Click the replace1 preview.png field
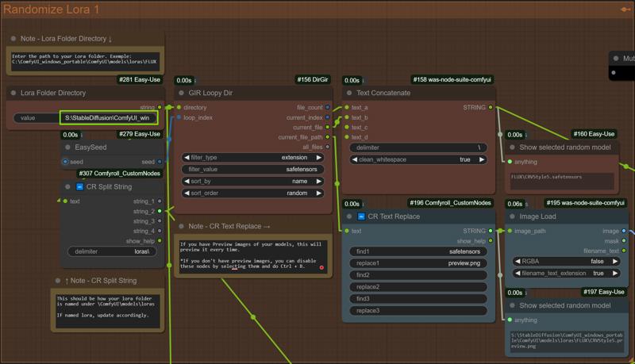 pos(418,263)
